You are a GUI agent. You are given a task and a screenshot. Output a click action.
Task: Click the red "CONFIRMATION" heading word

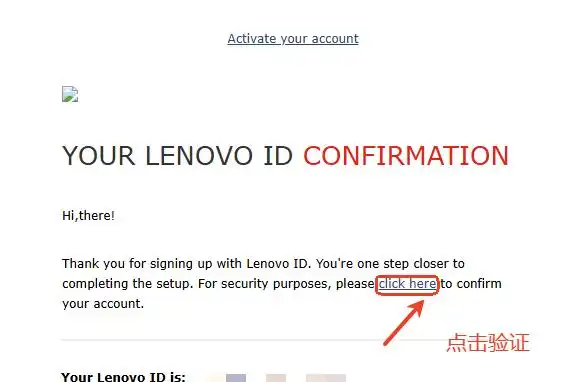tap(406, 156)
